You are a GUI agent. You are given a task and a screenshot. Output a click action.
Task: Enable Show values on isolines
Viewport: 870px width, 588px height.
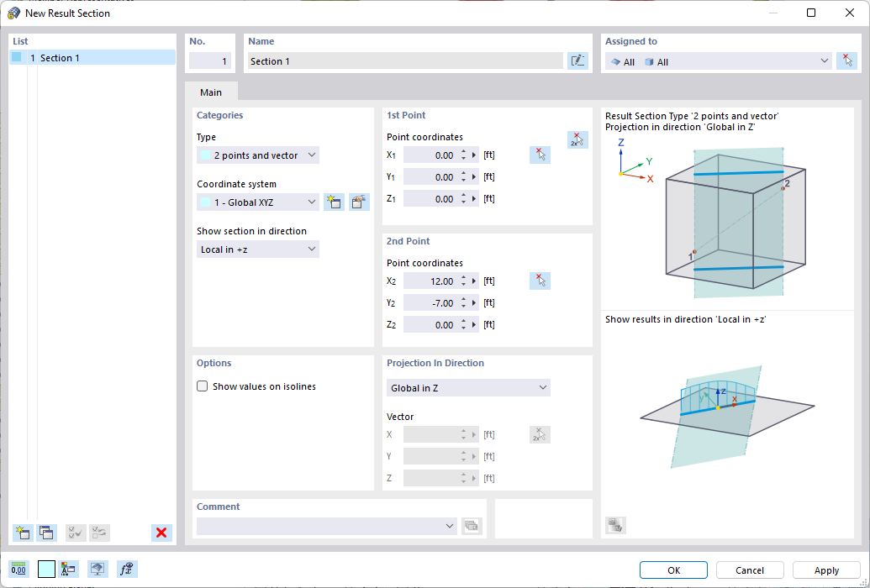202,386
